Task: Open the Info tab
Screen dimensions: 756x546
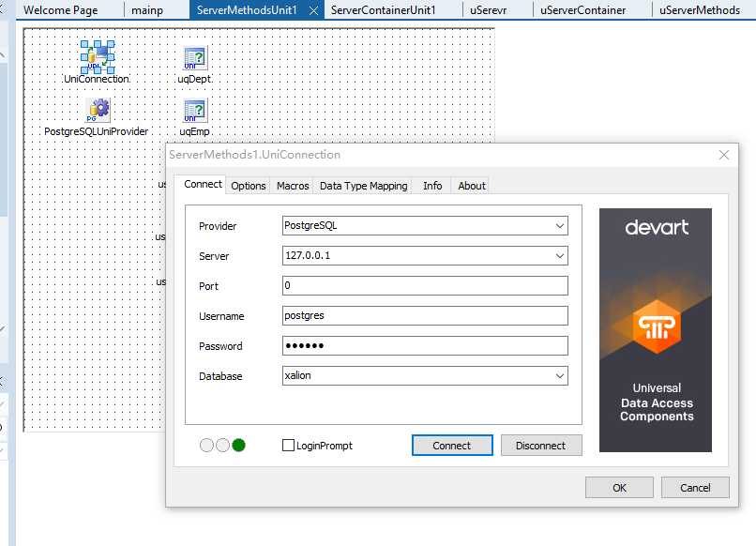Action: pos(432,186)
